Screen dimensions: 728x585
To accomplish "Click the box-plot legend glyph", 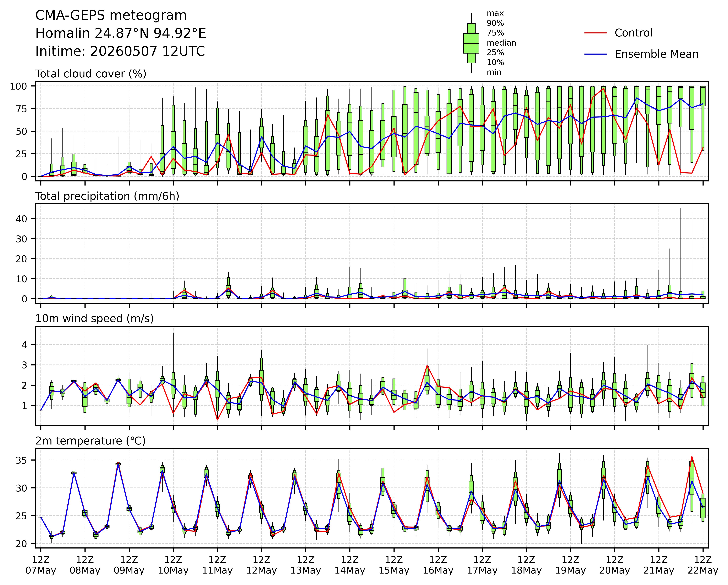I will pos(471,43).
